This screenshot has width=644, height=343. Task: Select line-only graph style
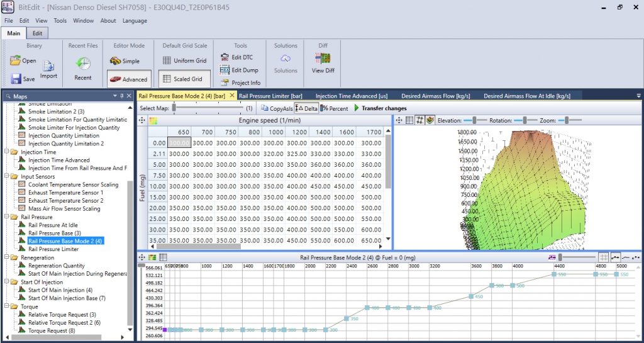tap(626, 257)
